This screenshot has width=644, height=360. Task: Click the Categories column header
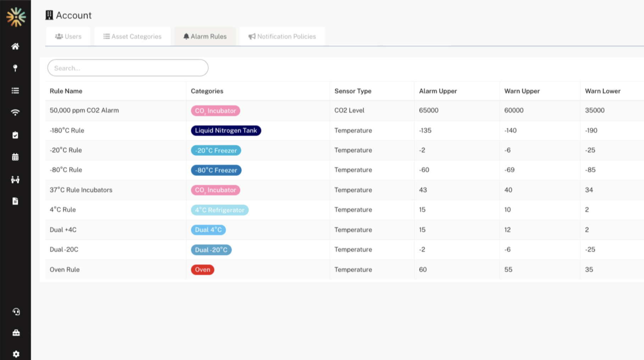click(207, 91)
